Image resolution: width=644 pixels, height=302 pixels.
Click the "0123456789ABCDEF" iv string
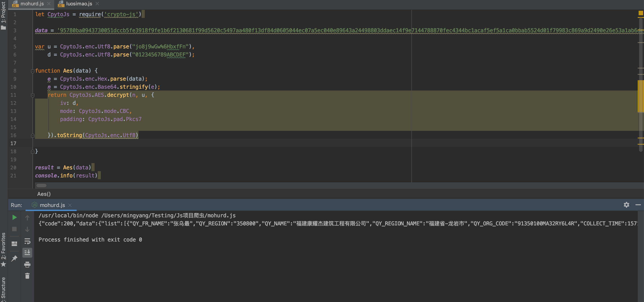pos(160,54)
